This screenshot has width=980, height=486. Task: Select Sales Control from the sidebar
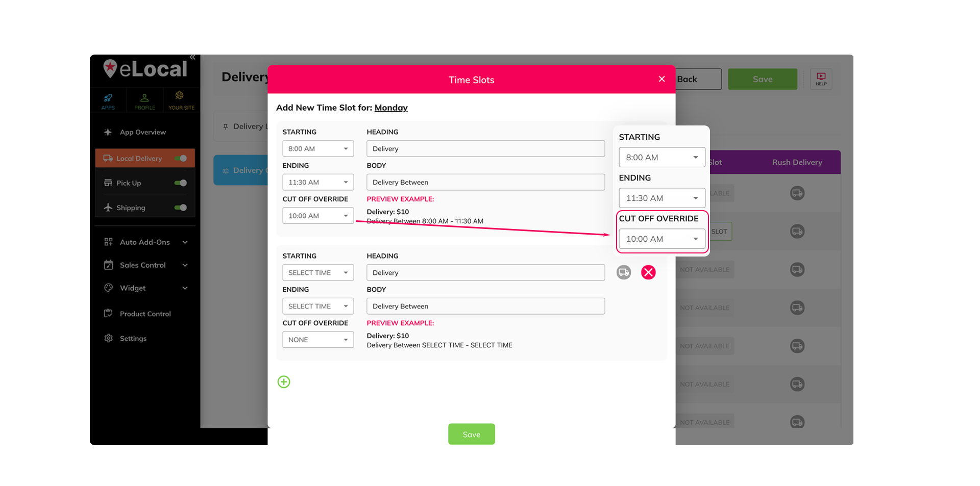(x=142, y=265)
